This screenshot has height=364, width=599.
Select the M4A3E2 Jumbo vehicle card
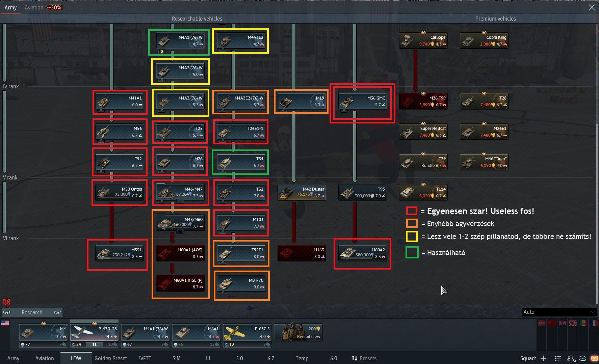point(240,41)
